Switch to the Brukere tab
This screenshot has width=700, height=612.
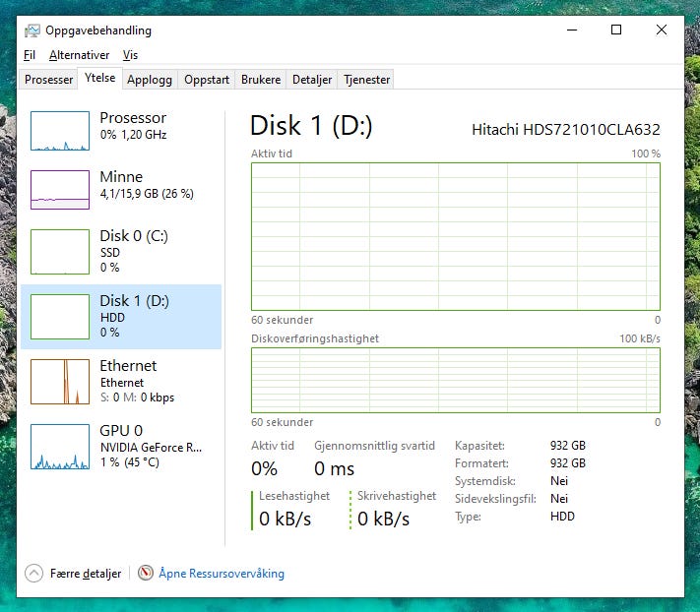pos(261,80)
